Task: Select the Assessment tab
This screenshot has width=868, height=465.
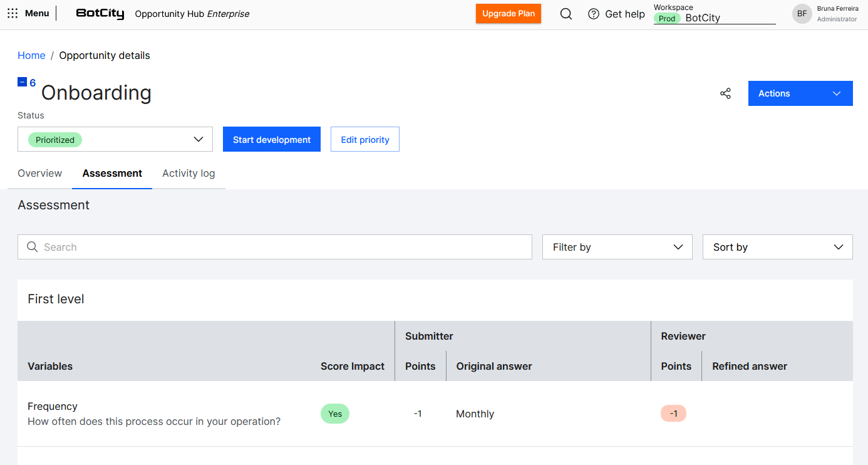Action: pos(112,173)
